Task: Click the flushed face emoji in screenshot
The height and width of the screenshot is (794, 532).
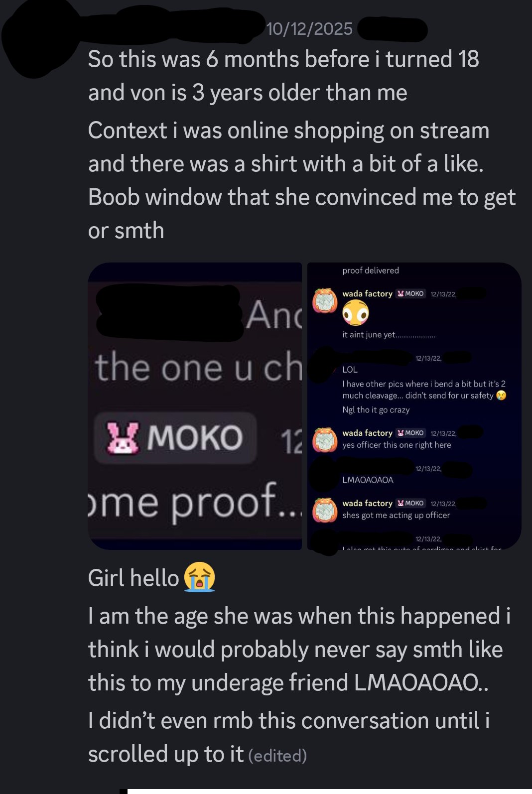Action: [355, 314]
